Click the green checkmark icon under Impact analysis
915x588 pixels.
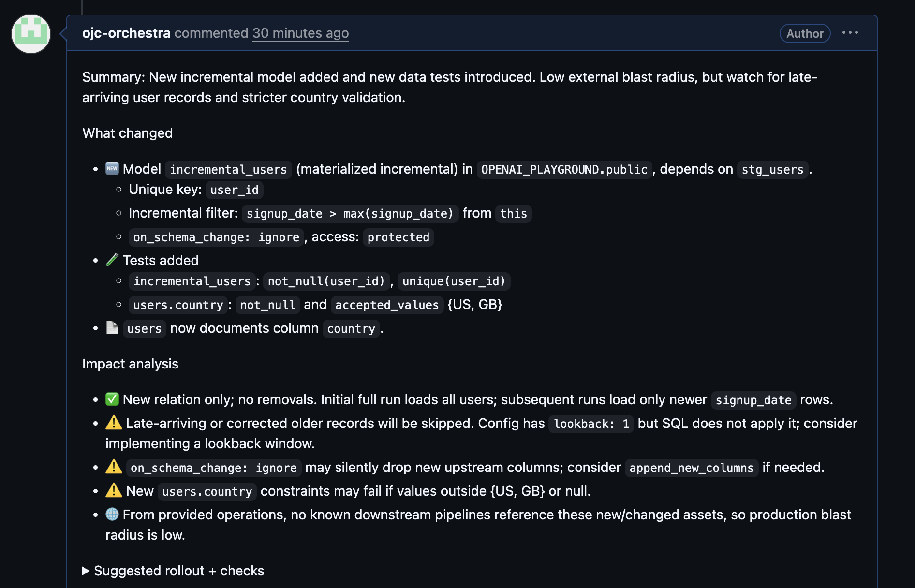point(112,399)
